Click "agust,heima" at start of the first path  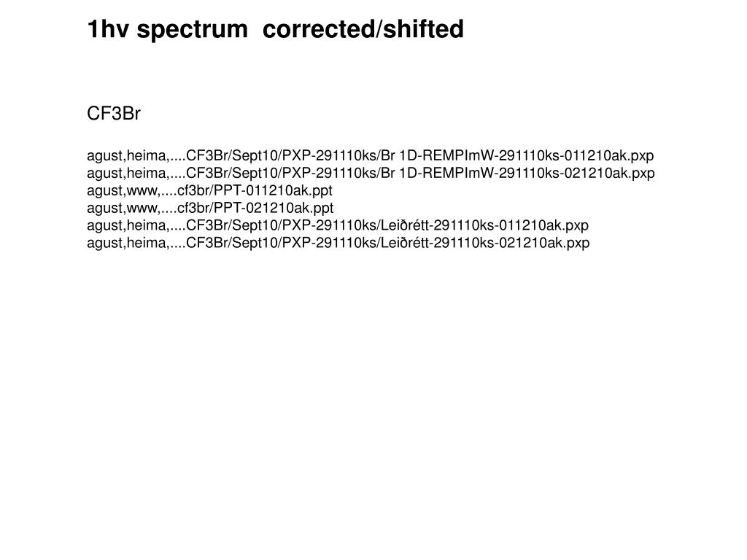(126, 156)
